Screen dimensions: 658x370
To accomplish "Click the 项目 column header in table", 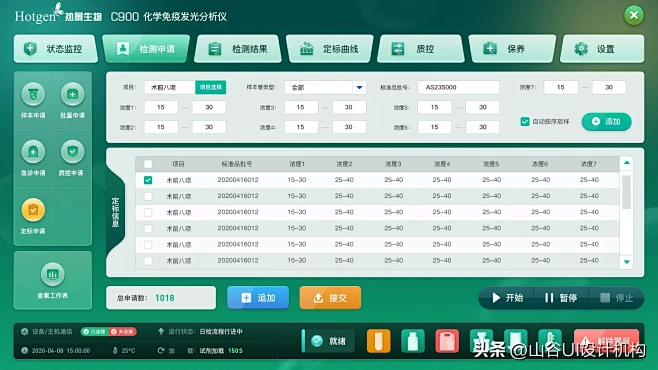I will pos(178,164).
